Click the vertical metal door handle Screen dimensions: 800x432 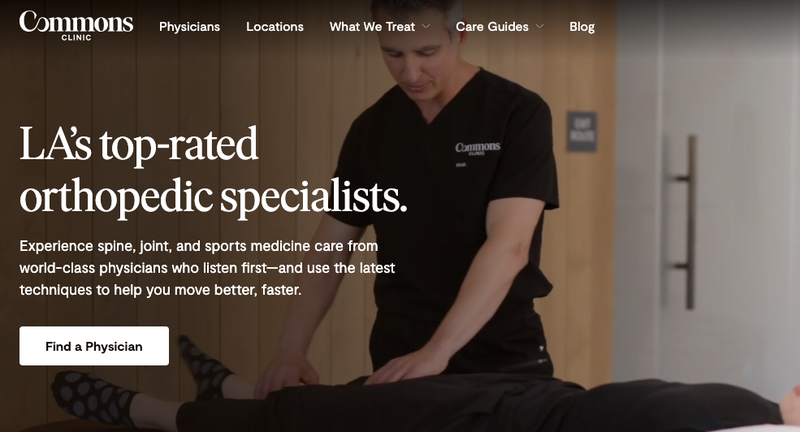point(691,222)
